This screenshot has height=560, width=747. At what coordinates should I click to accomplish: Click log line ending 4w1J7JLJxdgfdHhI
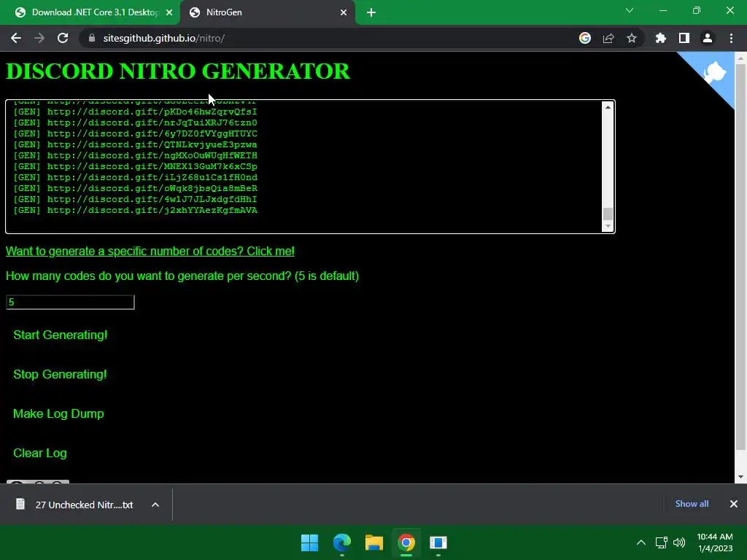click(x=135, y=200)
